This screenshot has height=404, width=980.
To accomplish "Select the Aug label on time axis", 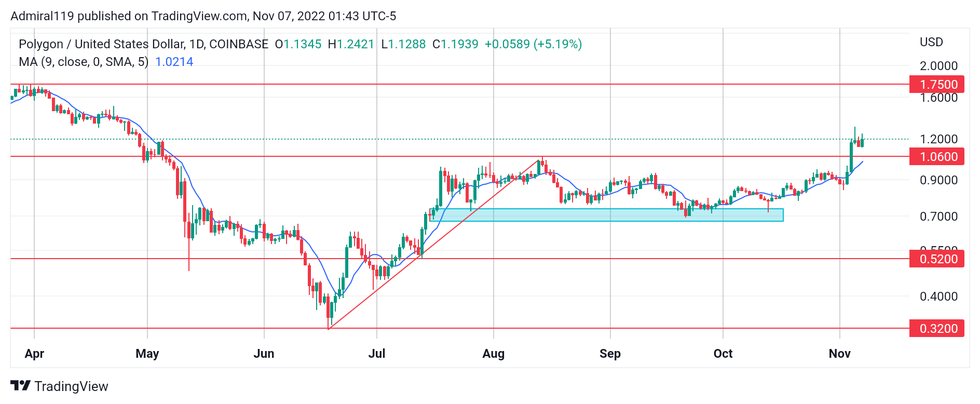I will coord(493,354).
